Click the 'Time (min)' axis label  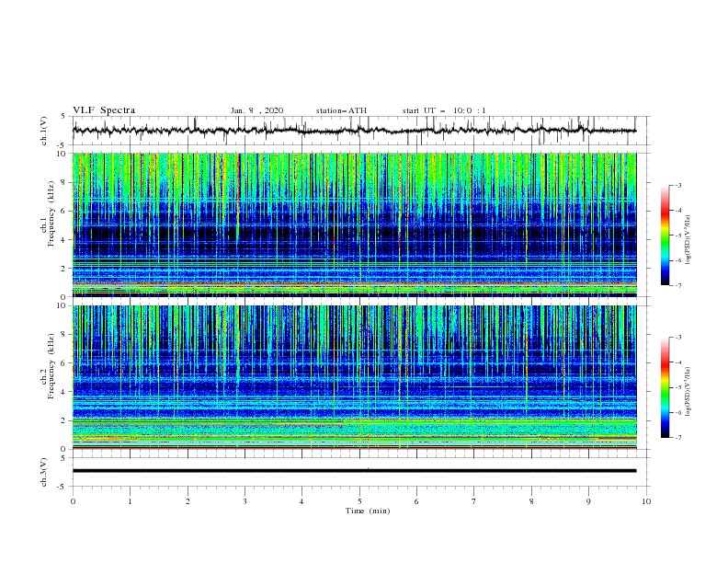coord(368,511)
